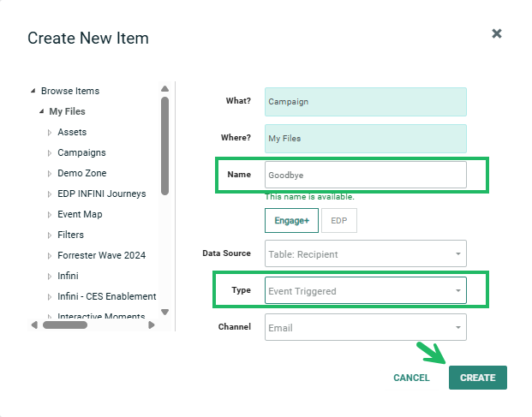Screen dimensions: 532x417
Task: Open the Data Source dropdown
Action: (365, 253)
